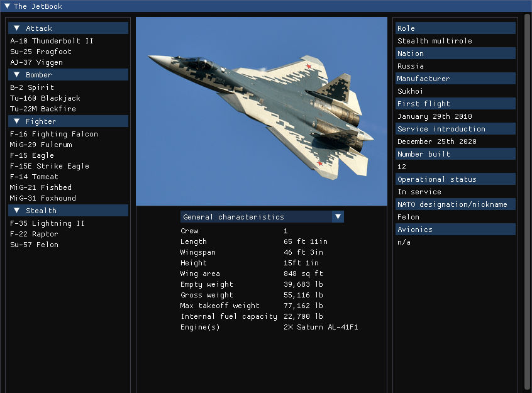Screen dimensions: 532x393
Task: Click the disclosure triangle in the title bar
Action: coord(7,6)
